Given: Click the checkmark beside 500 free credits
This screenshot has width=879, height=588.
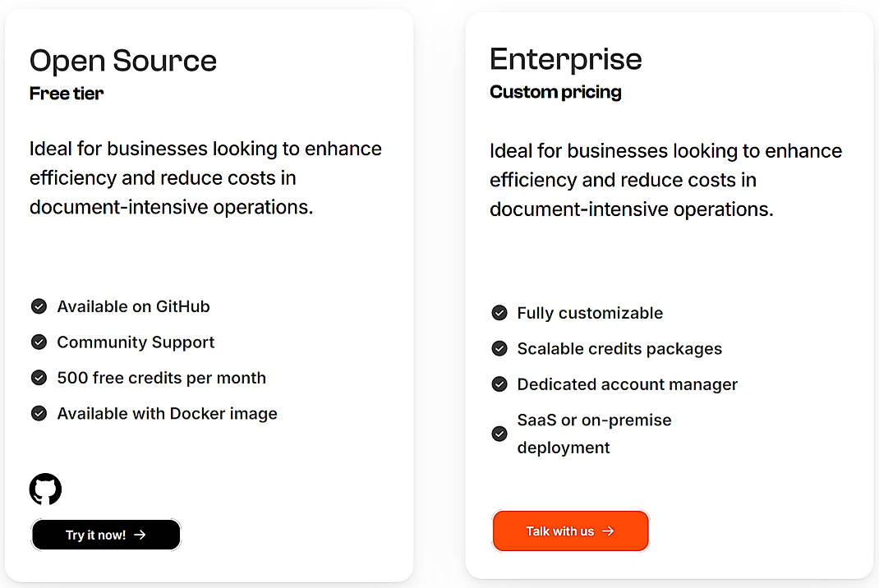Looking at the screenshot, I should [x=39, y=377].
